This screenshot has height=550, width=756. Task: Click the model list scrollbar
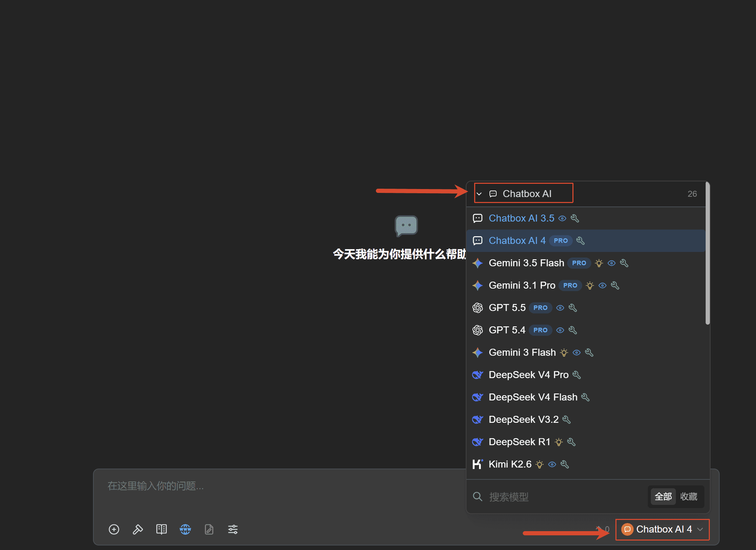click(x=707, y=253)
